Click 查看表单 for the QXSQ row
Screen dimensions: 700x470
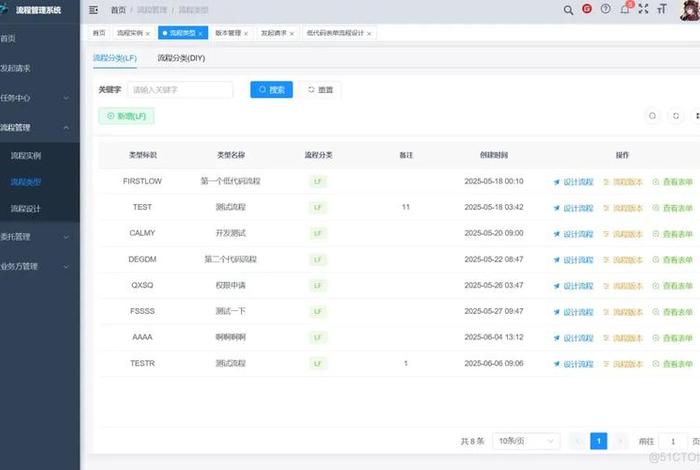point(672,286)
